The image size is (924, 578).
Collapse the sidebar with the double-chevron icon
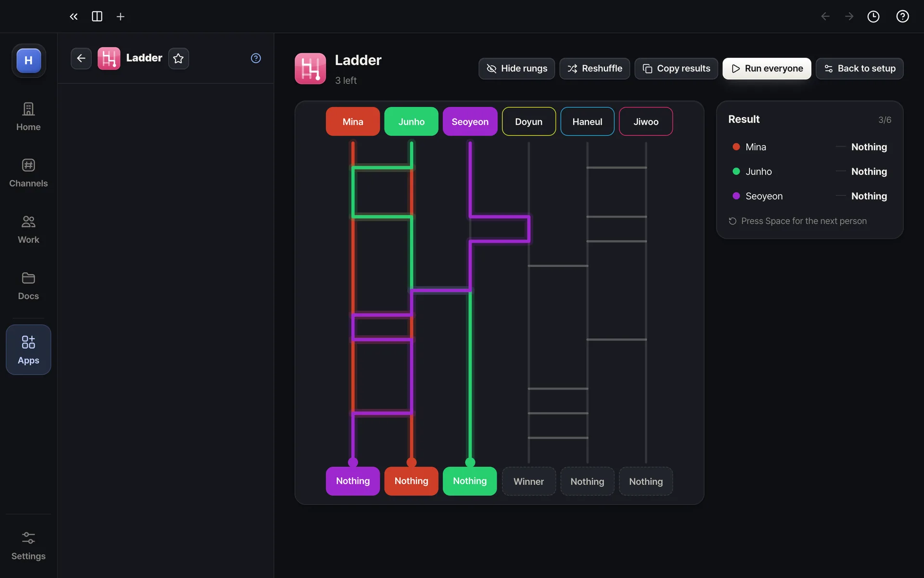point(74,16)
